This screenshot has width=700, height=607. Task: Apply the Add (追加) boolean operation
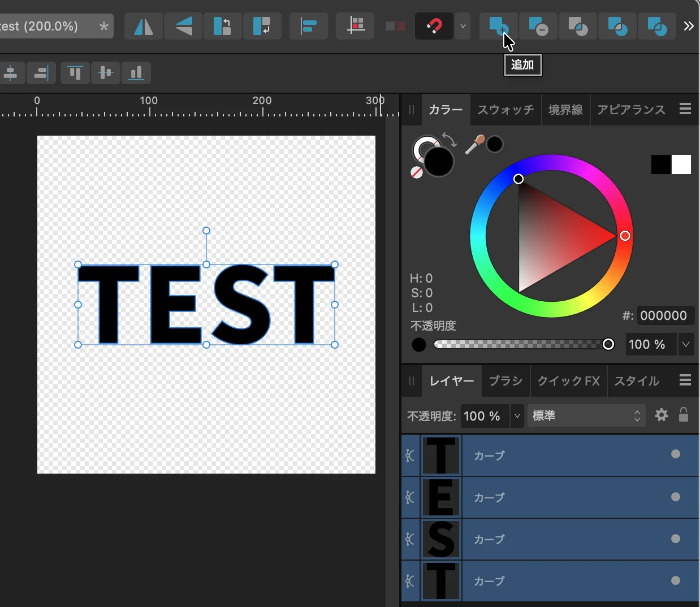pos(499,27)
